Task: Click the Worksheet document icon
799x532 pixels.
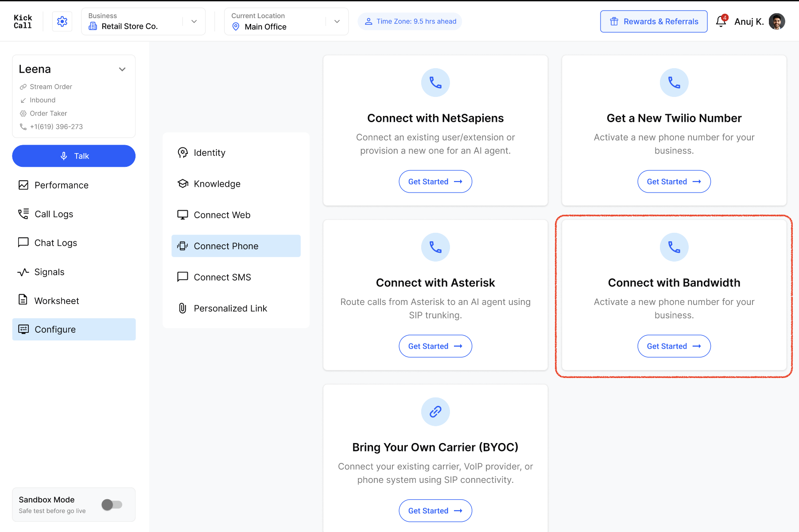Action: (x=23, y=300)
